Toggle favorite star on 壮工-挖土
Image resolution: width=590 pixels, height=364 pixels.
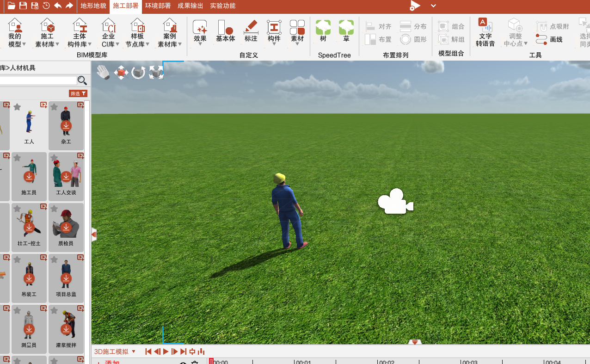point(17,209)
